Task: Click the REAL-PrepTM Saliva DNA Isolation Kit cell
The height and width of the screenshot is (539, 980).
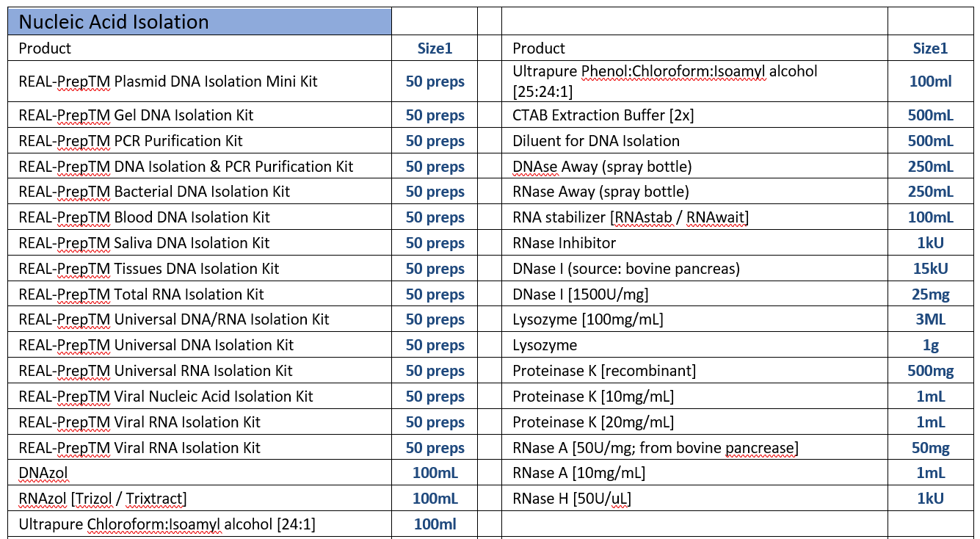Action: point(144,243)
